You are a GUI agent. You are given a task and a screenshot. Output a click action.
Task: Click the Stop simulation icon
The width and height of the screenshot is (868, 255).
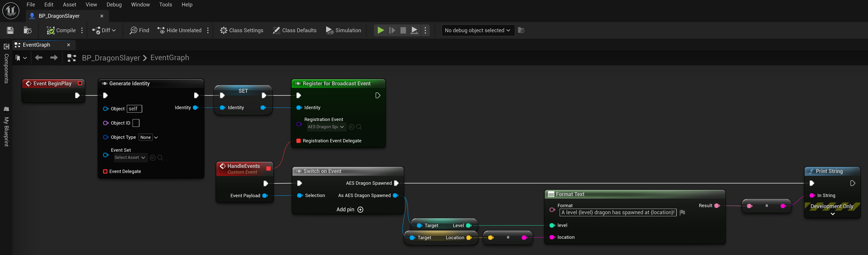pyautogui.click(x=403, y=30)
